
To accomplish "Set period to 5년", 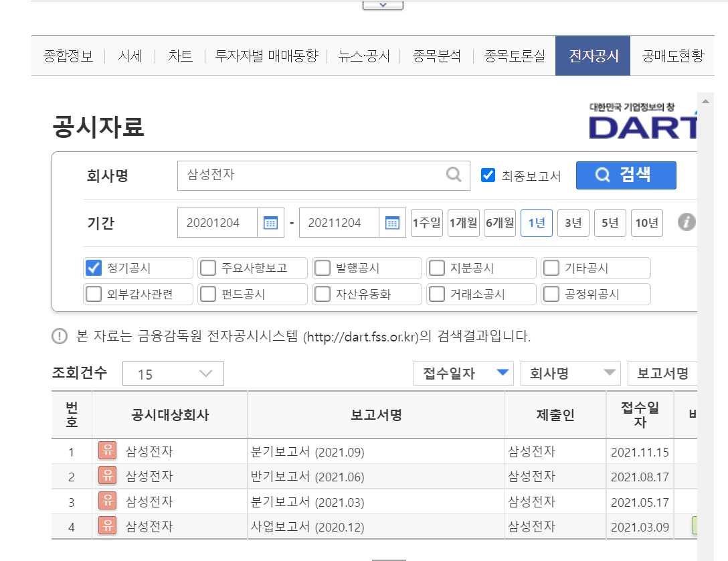I will tap(610, 223).
